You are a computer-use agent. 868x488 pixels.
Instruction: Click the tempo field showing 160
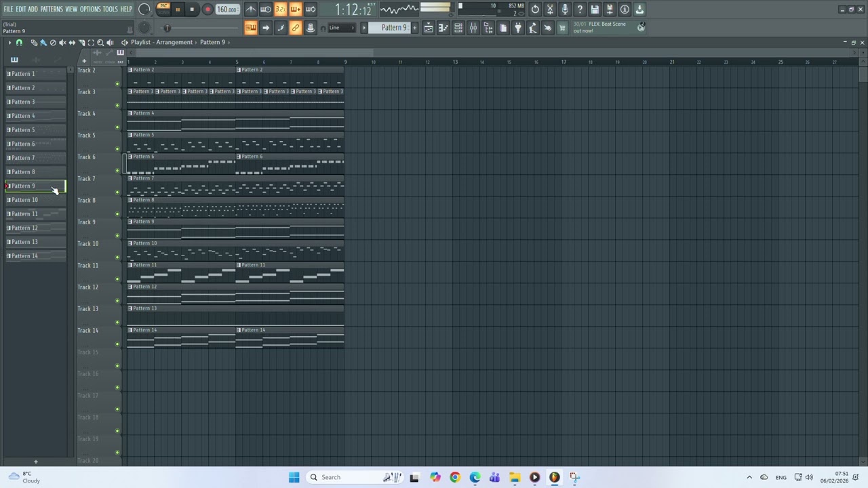tap(227, 9)
